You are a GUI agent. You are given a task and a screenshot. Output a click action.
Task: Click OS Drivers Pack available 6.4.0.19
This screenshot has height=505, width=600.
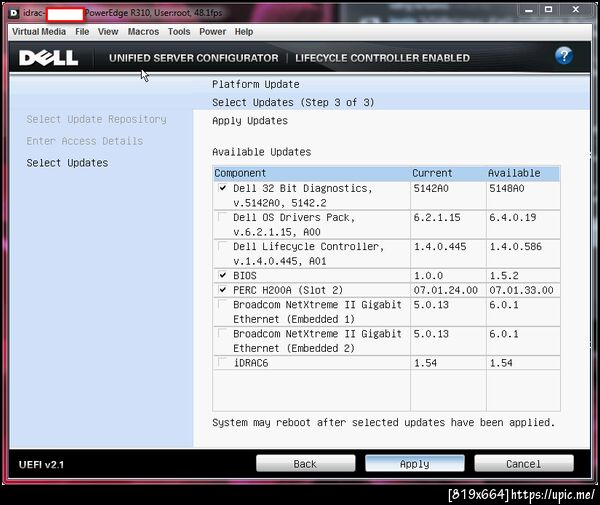tap(512, 217)
